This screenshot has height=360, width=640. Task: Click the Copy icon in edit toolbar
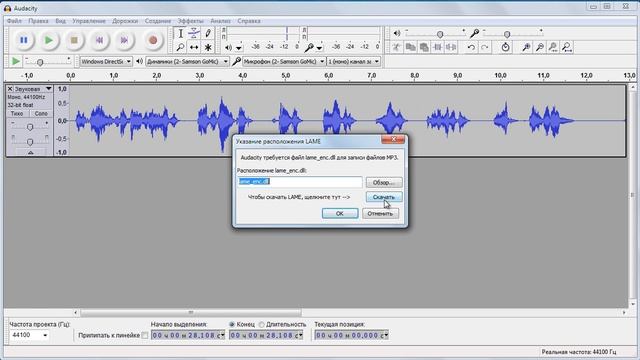point(410,47)
